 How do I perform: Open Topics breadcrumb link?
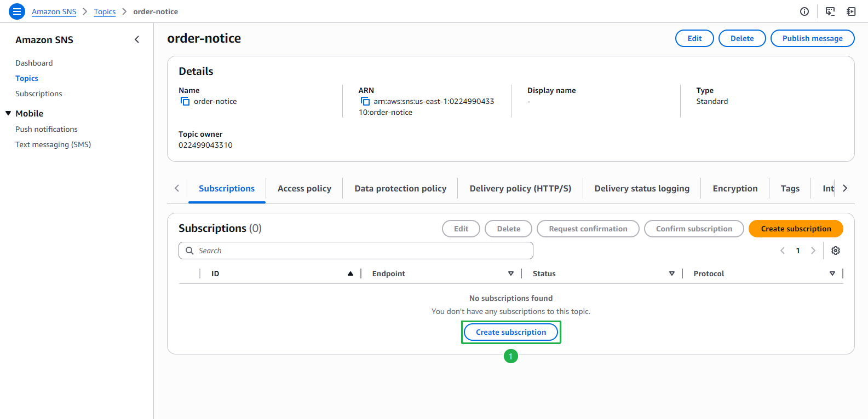105,11
